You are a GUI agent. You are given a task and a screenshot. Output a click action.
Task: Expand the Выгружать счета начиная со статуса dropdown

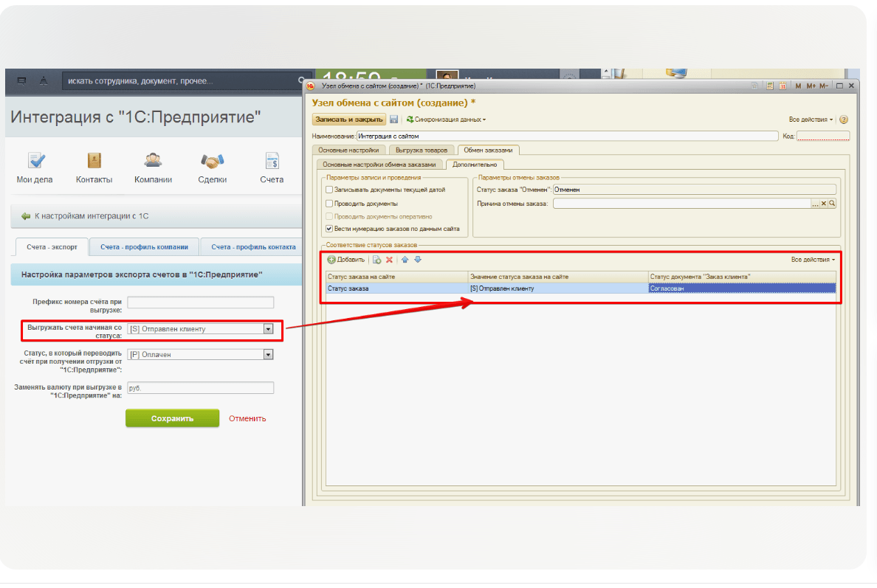click(x=269, y=329)
